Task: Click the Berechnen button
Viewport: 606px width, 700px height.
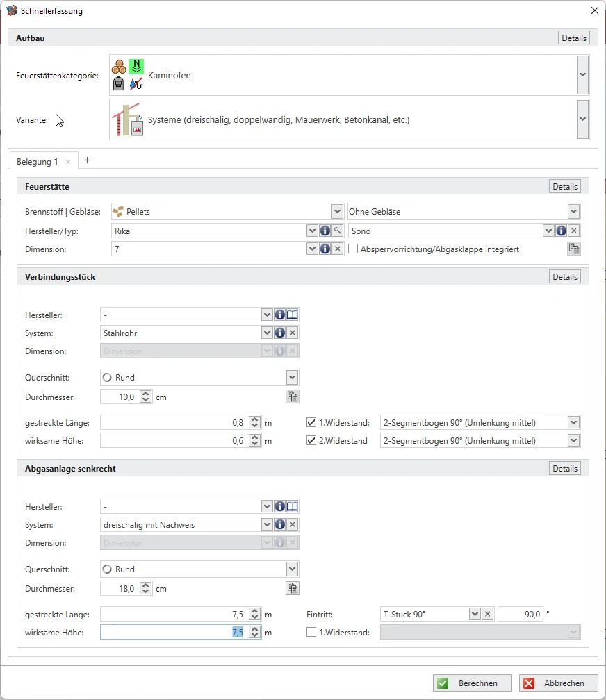Action: 472,683
